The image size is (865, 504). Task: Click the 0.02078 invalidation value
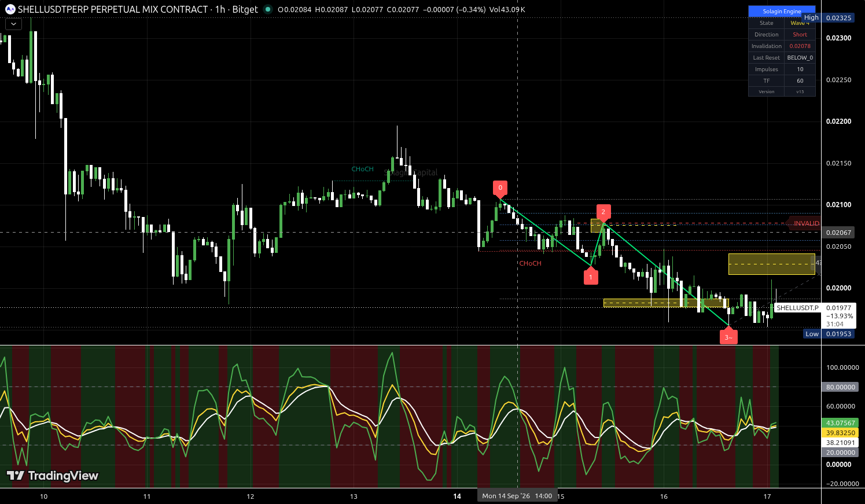(800, 46)
